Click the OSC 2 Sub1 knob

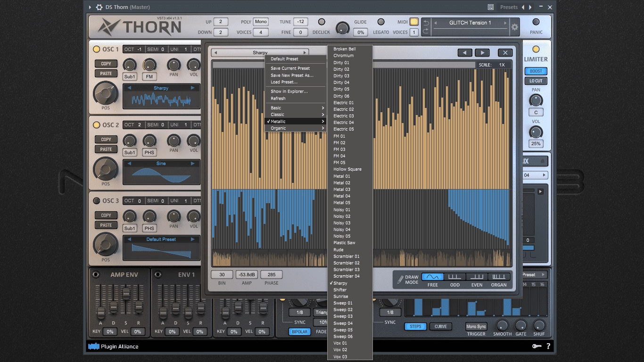click(x=130, y=140)
